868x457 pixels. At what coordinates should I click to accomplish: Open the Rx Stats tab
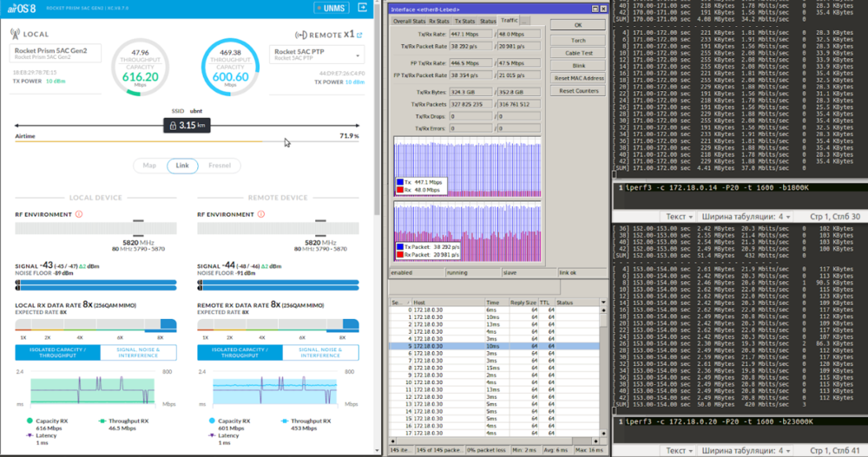point(439,21)
